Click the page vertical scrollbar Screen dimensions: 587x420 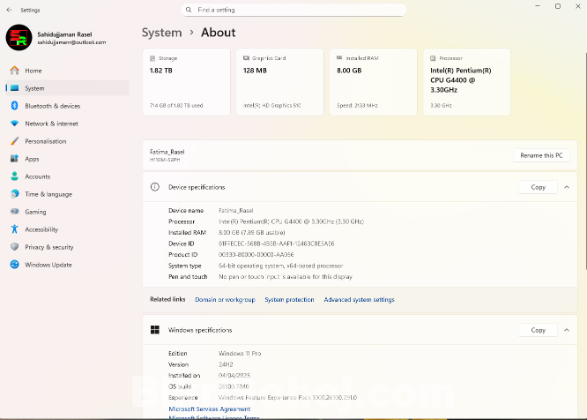pyautogui.click(x=586, y=161)
